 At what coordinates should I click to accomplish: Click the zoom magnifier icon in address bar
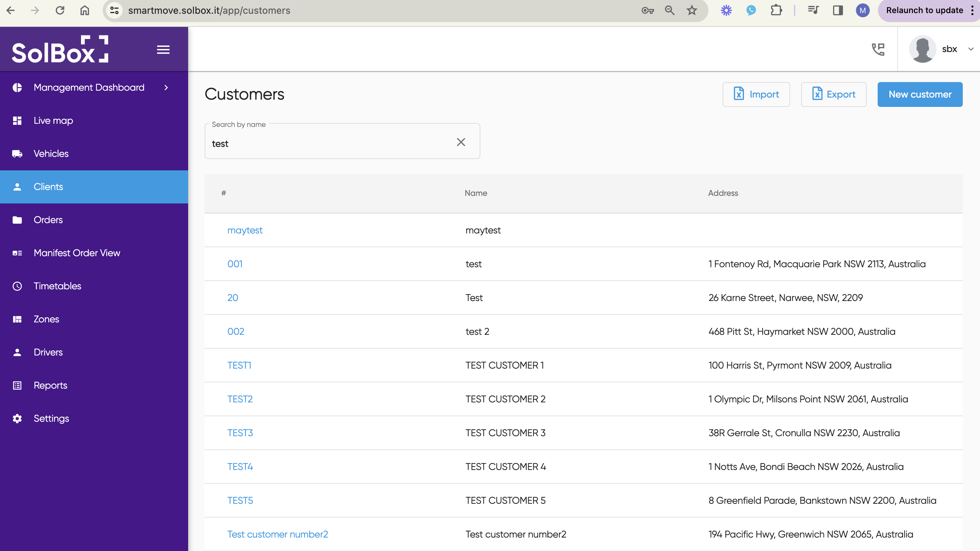tap(670, 10)
